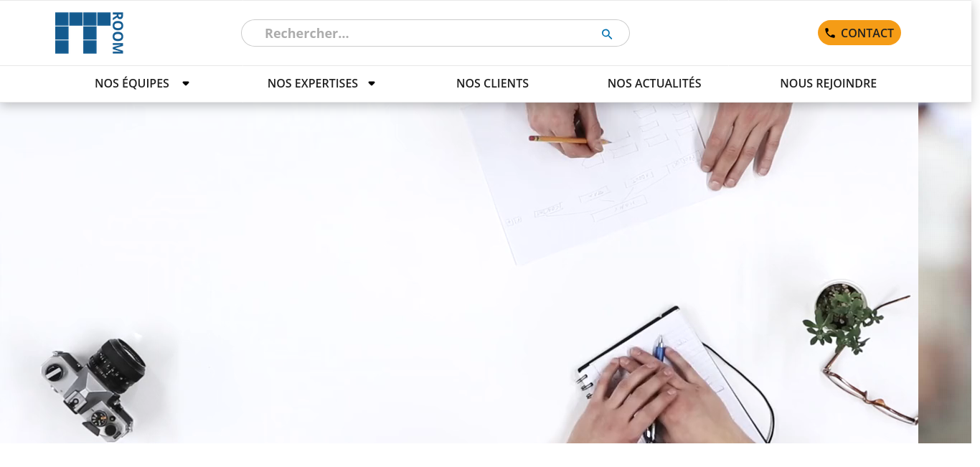Click the vertical ROOM text in logo

click(x=118, y=33)
